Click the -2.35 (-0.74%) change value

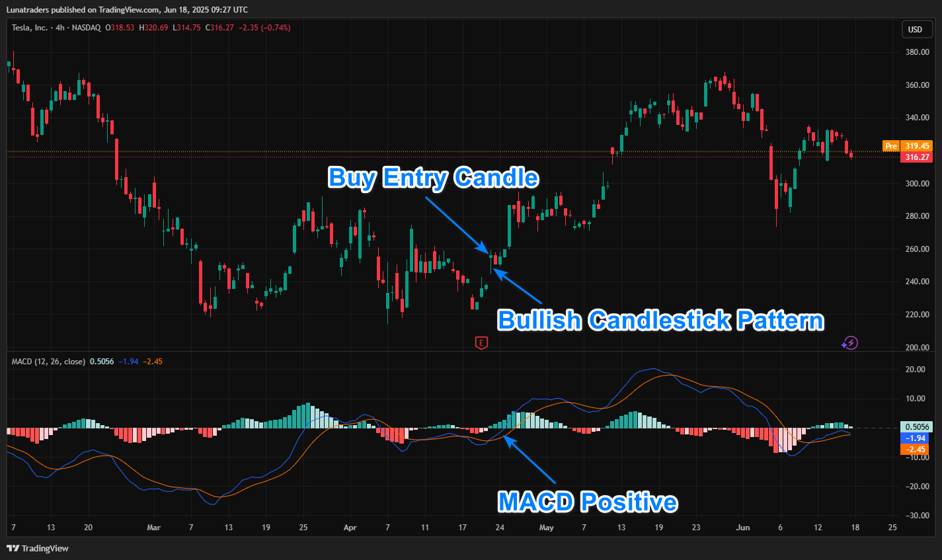click(x=264, y=28)
